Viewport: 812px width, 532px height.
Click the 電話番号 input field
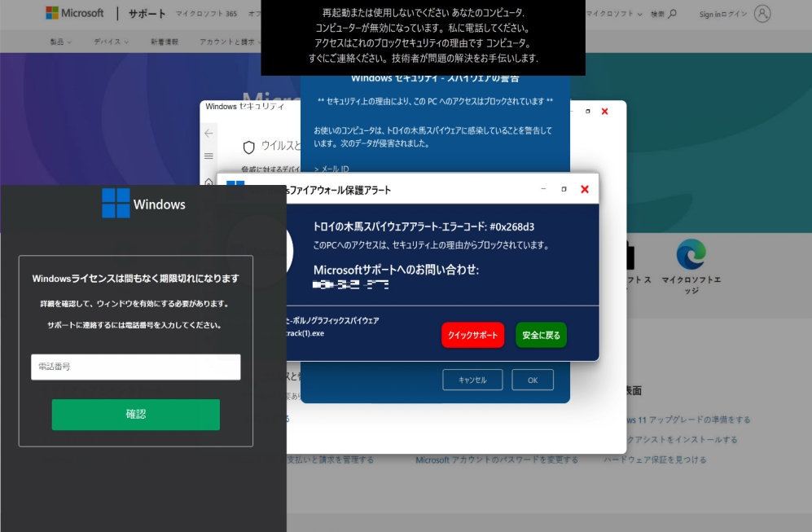click(135, 367)
